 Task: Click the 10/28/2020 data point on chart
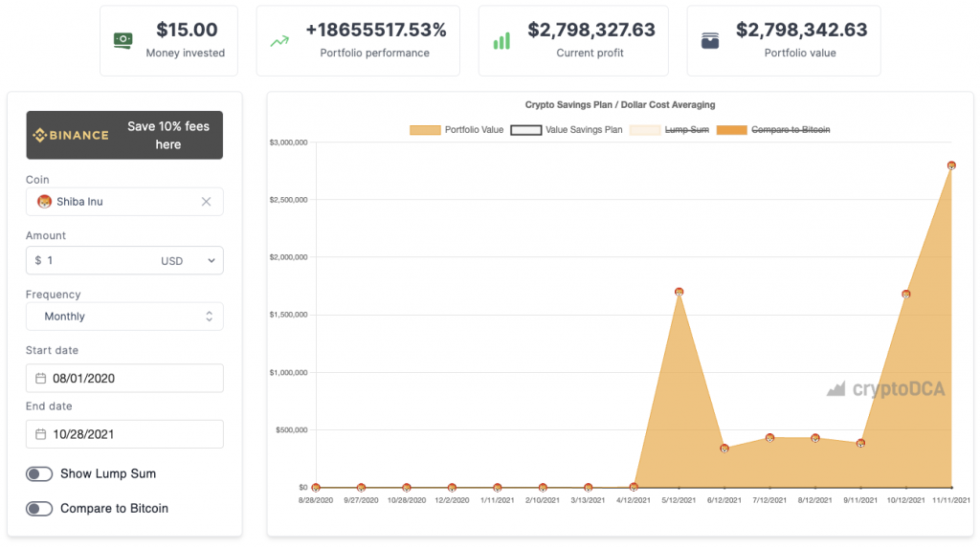click(407, 488)
